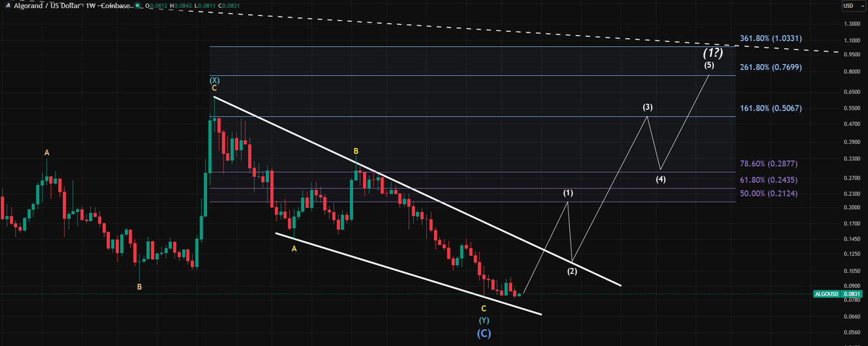Click 0.3300 on the price scale
Image resolution: width=868 pixels, height=346 pixels.
click(852, 159)
